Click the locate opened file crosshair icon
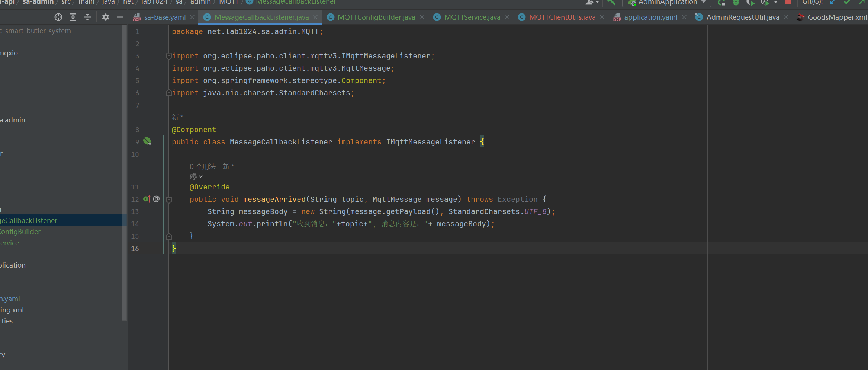This screenshot has width=868, height=370. click(58, 17)
